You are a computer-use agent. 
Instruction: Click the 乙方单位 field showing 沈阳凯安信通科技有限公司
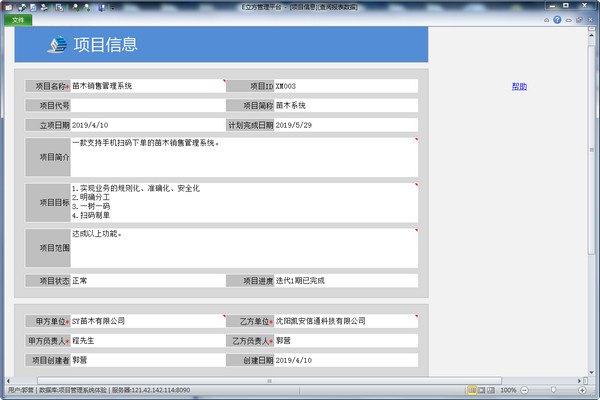(x=346, y=321)
